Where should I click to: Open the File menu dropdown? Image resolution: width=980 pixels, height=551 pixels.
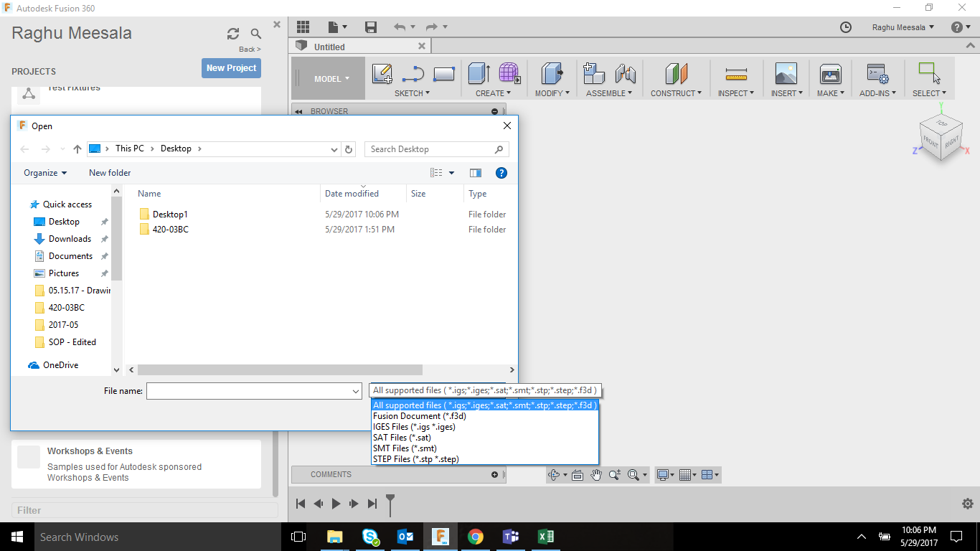(337, 27)
